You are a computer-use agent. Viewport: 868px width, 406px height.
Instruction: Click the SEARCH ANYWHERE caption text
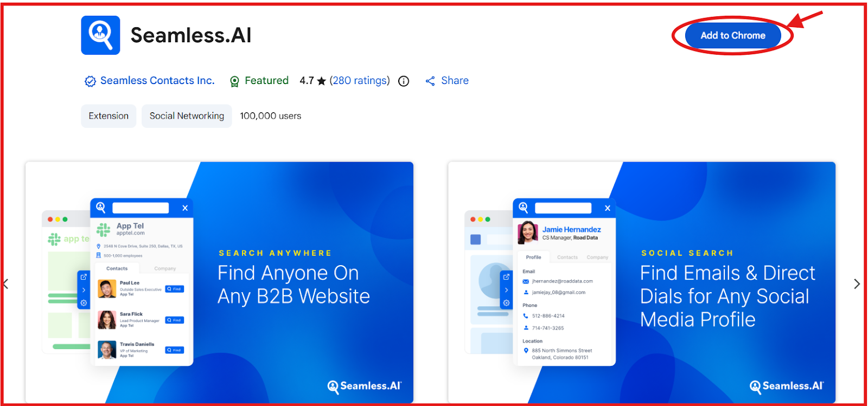coord(275,253)
